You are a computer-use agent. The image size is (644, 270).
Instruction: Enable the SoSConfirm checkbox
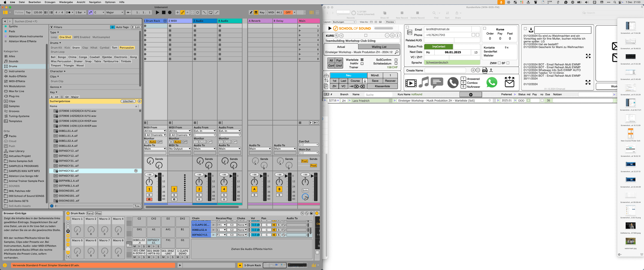pos(396,60)
